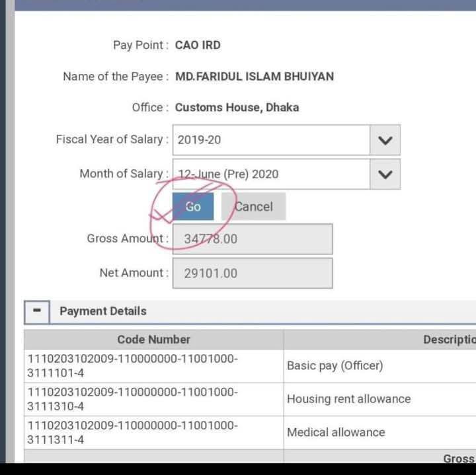Open the Fiscal Year of Salary chevron arrow
The width and height of the screenshot is (476, 475).
pyautogui.click(x=385, y=140)
